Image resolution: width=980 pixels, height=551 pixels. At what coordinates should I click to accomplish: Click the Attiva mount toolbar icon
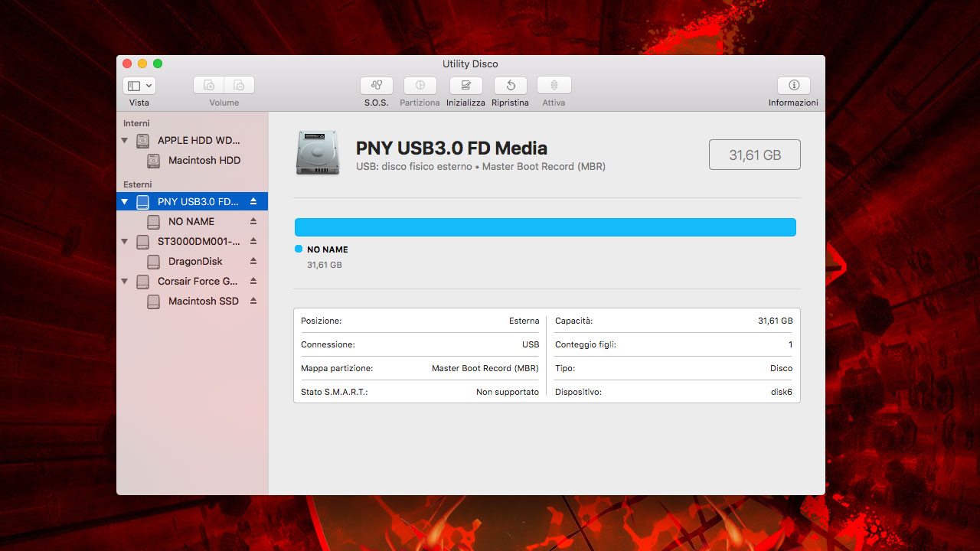pos(554,86)
